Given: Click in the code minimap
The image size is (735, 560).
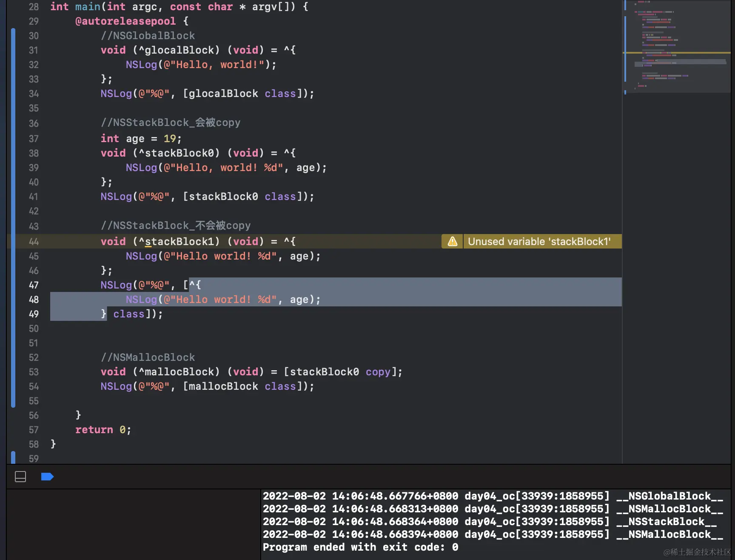Looking at the screenshot, I should pos(677,47).
